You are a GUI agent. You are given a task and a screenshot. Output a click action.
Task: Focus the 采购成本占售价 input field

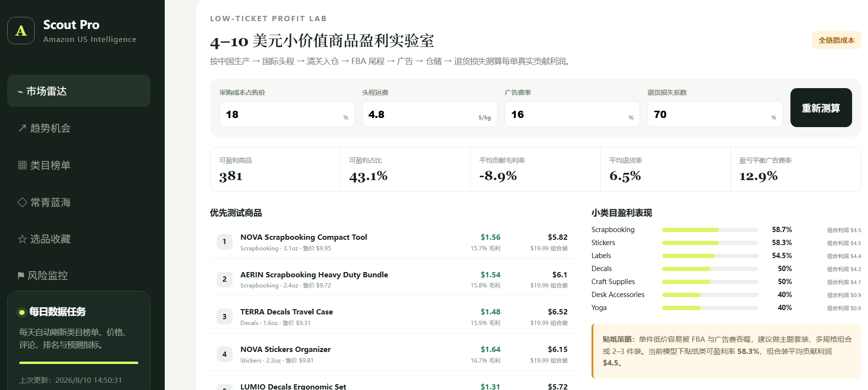point(287,114)
